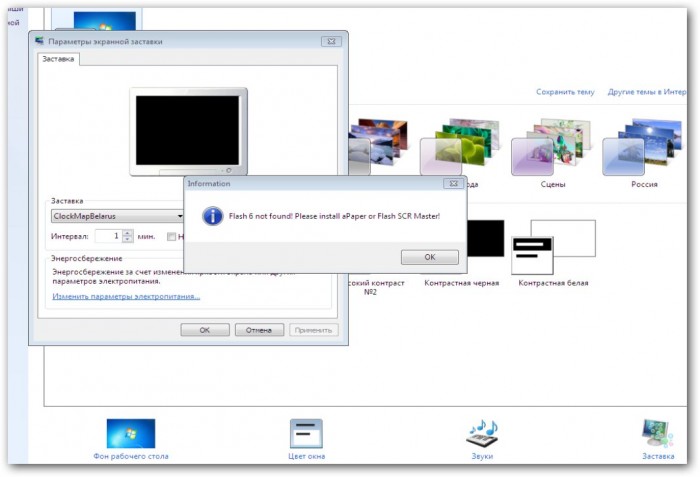Screen dimensions: 700x477
Task: Click the Отмена button
Action: point(259,330)
